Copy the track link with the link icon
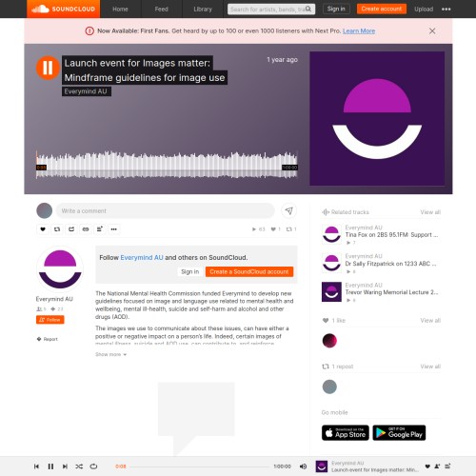This screenshot has height=476, width=476. [86, 229]
